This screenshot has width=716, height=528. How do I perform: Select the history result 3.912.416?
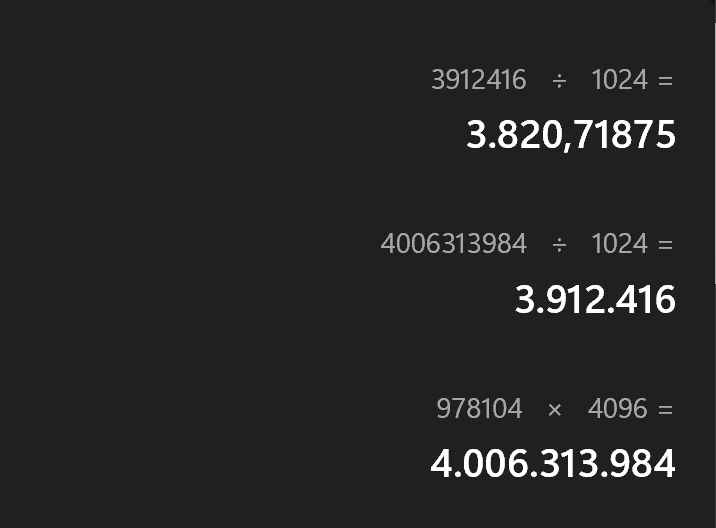pos(595,300)
